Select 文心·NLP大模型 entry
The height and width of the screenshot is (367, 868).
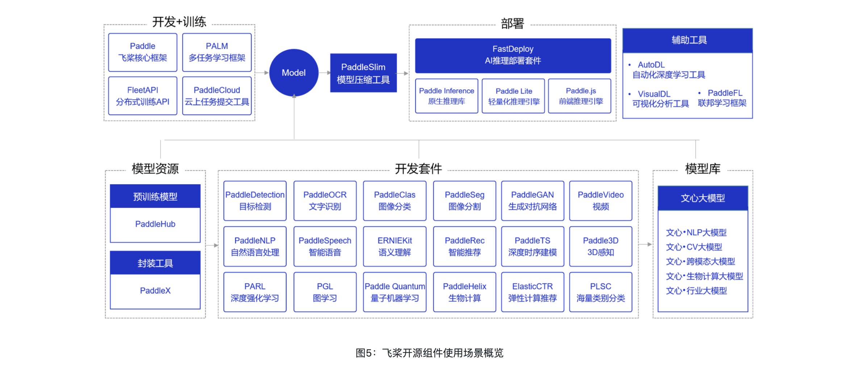[696, 232]
